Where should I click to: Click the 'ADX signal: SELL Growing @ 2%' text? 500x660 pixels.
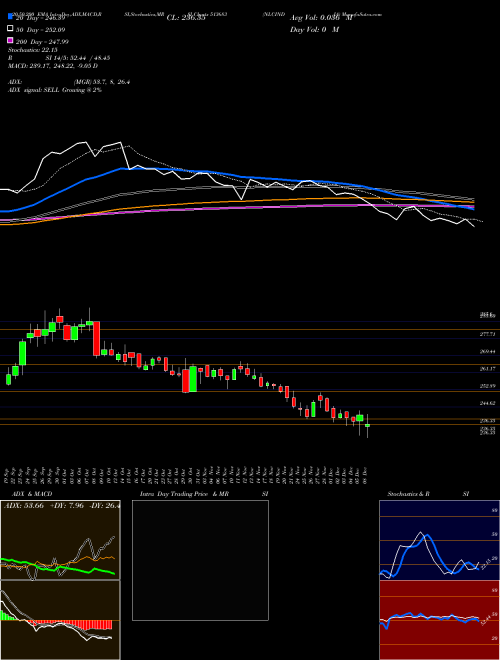55,90
